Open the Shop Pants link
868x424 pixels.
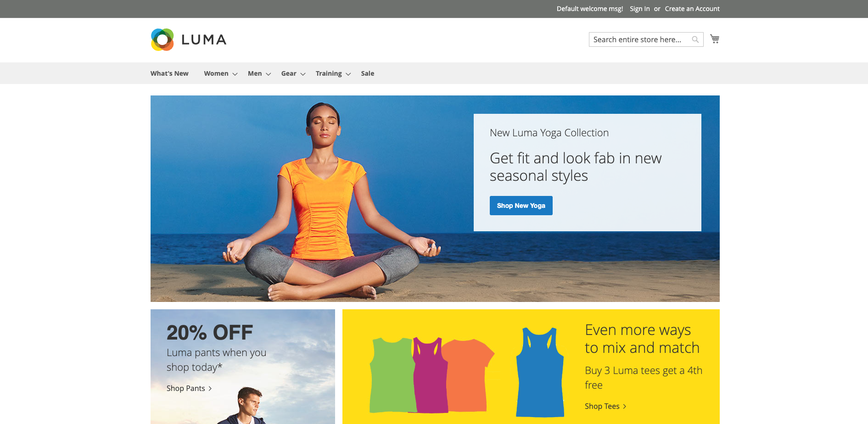(186, 388)
